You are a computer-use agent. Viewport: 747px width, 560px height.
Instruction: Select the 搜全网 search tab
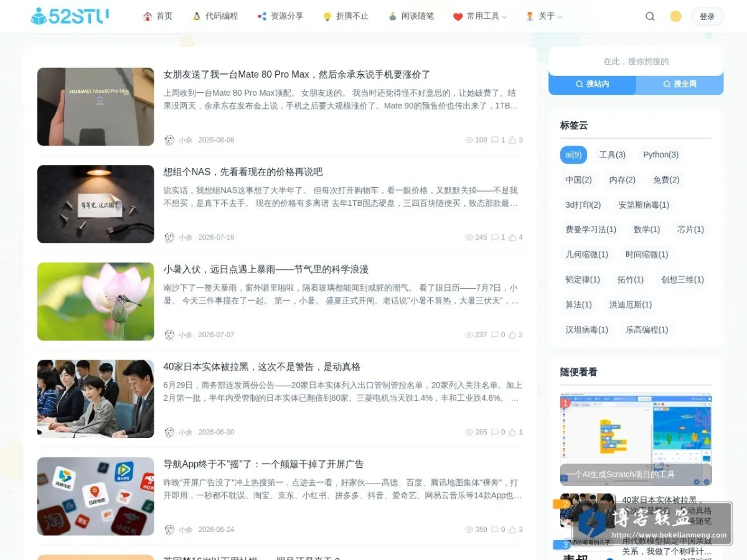(680, 84)
